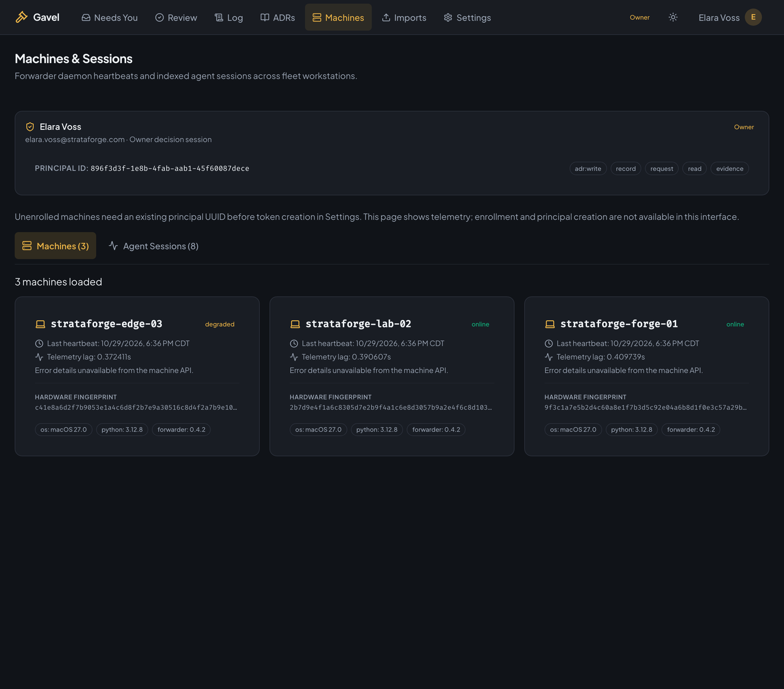Image resolution: width=784 pixels, height=689 pixels.
Task: Click the elara.voss@strataforge.com email text
Action: (x=75, y=140)
